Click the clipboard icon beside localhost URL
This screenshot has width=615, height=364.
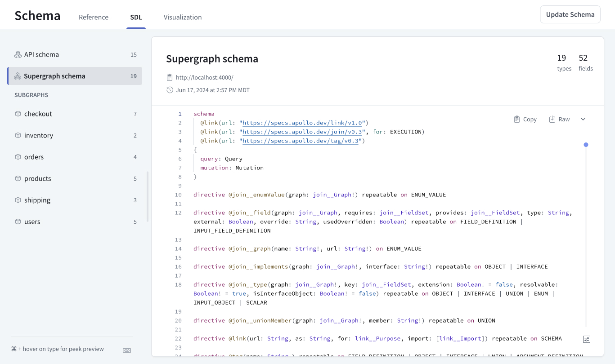tap(170, 77)
